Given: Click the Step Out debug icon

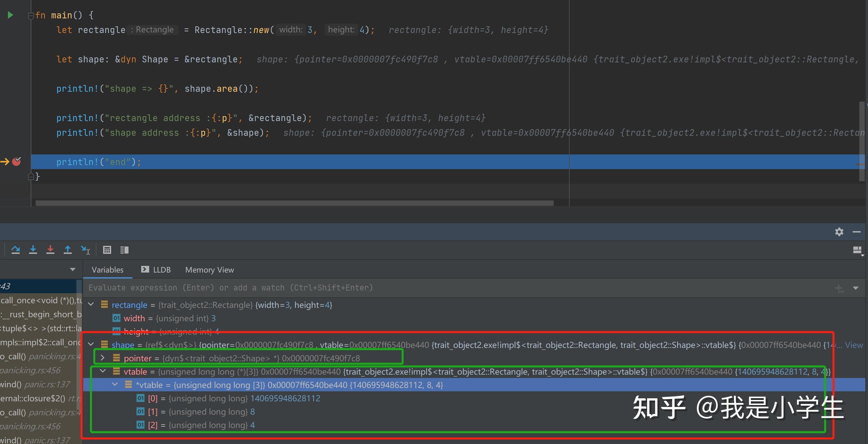Looking at the screenshot, I should [x=68, y=250].
